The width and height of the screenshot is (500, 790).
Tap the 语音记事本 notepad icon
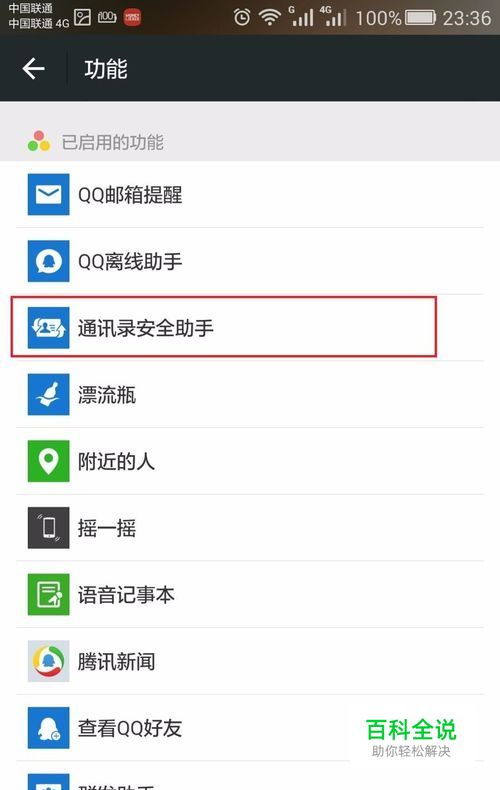(48, 595)
